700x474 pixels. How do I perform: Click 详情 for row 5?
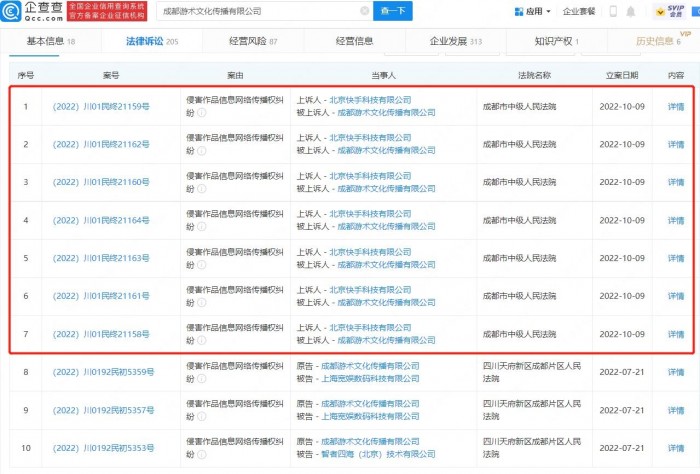(676, 258)
